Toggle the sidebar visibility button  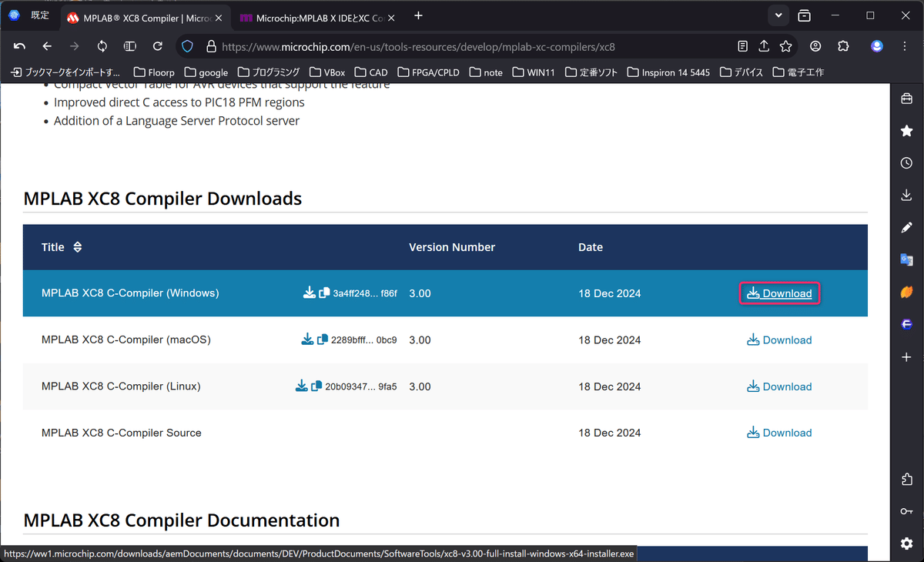click(130, 46)
